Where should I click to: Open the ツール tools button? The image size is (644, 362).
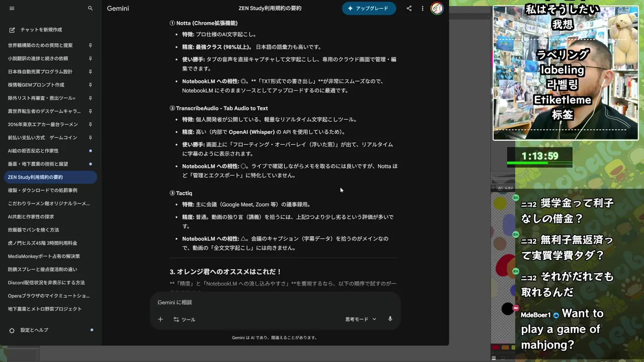pos(184,319)
